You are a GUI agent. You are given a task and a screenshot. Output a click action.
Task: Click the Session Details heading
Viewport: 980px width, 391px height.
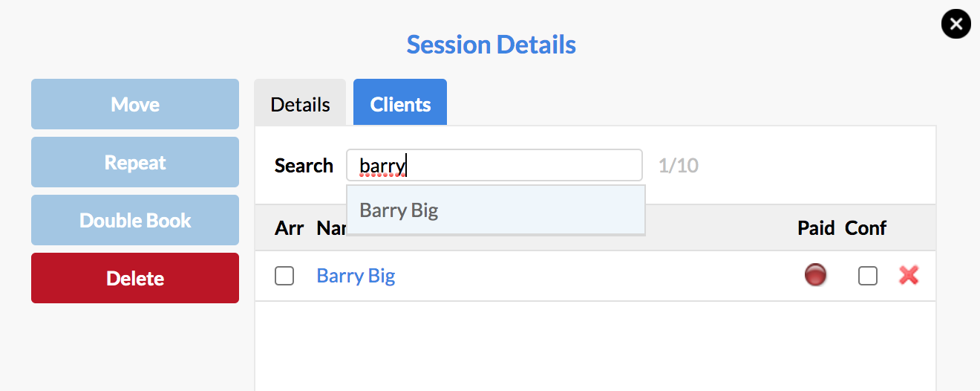click(491, 45)
